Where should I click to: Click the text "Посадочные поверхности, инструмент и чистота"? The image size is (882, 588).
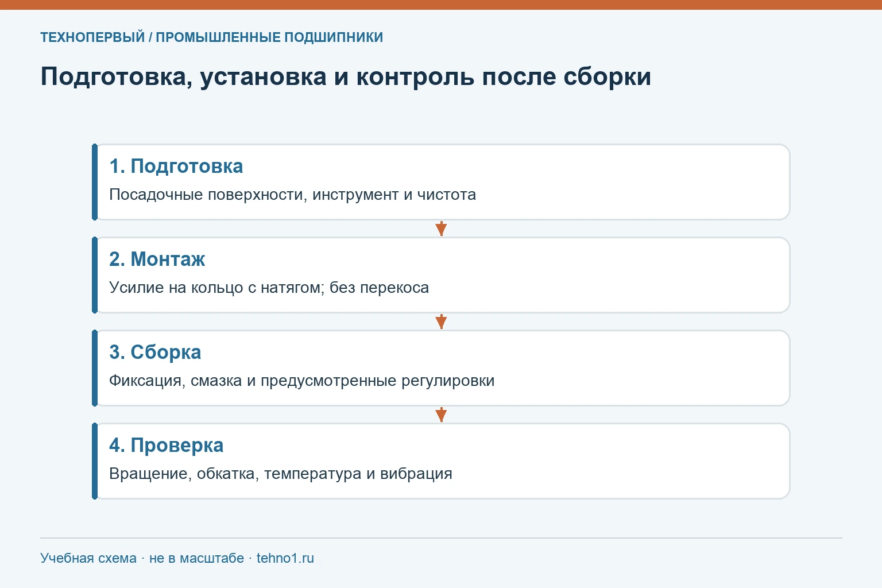(293, 195)
